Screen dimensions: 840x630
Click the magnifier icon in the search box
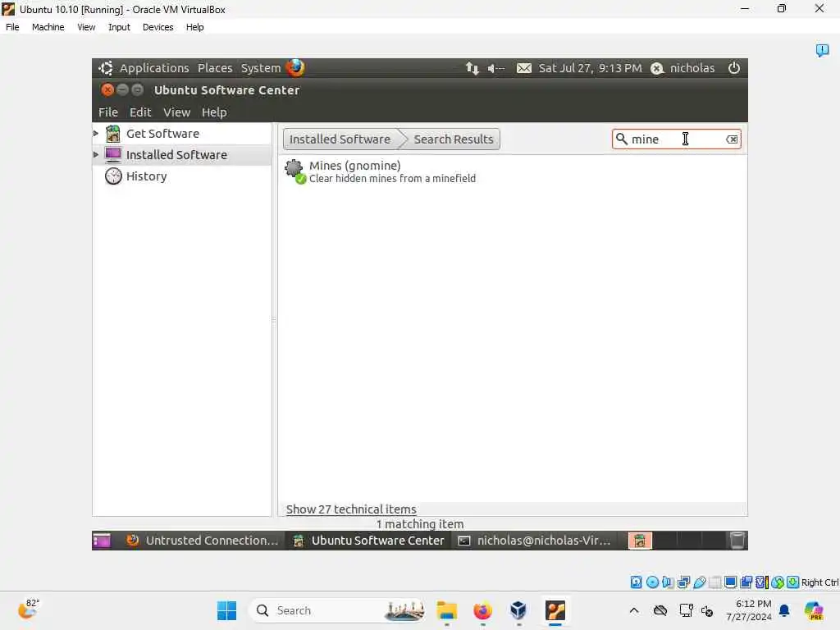click(621, 139)
